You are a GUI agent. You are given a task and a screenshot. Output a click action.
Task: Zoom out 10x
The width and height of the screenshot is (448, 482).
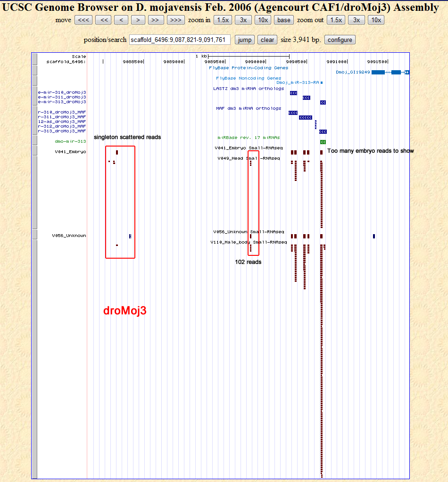(376, 20)
